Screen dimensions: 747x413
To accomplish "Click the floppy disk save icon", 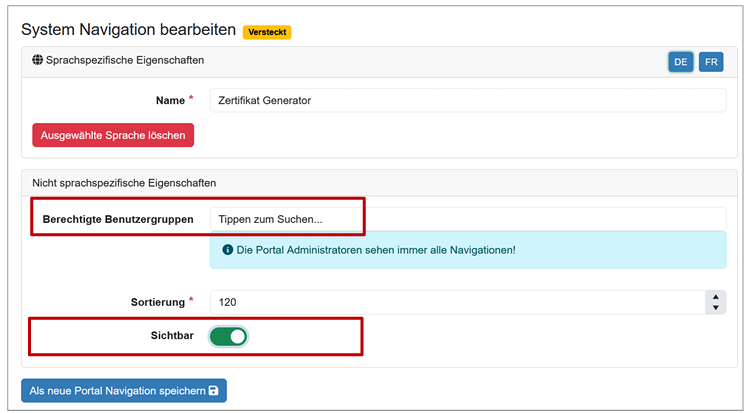I will tap(215, 390).
